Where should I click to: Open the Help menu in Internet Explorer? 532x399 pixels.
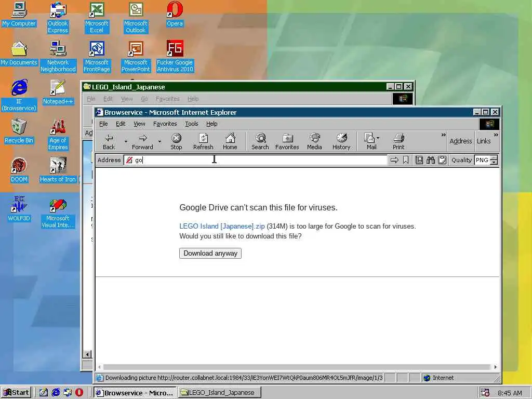(212, 124)
